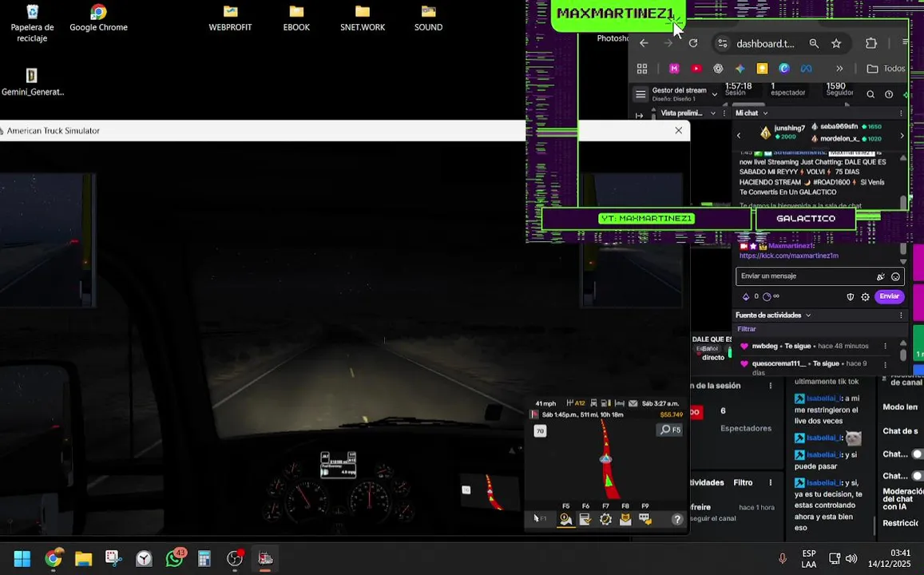The width and height of the screenshot is (924, 575).
Task: Open the F8 mail tab in route advisor
Action: [x=625, y=519]
